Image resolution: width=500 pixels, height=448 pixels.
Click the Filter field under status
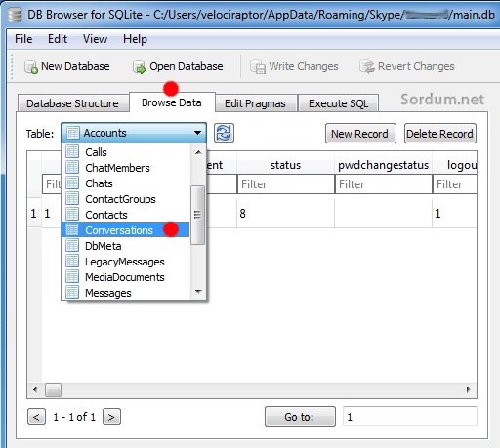[286, 184]
